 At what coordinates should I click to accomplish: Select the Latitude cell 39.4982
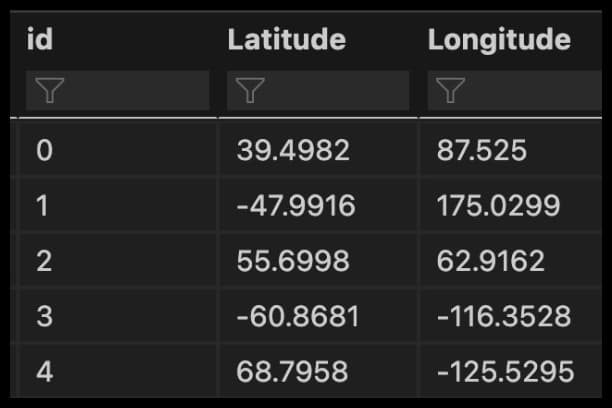coord(293,151)
